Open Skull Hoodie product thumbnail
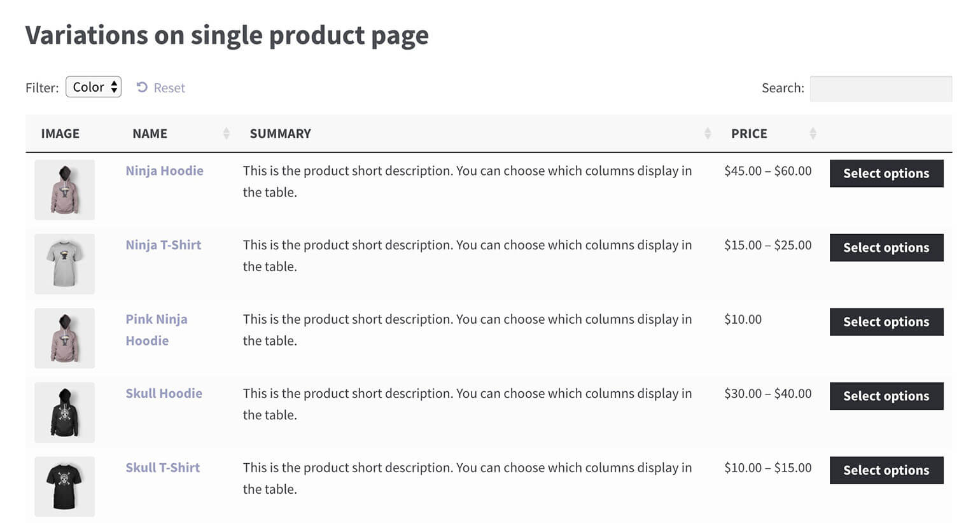Viewport: 980px width, 523px height. 64,412
